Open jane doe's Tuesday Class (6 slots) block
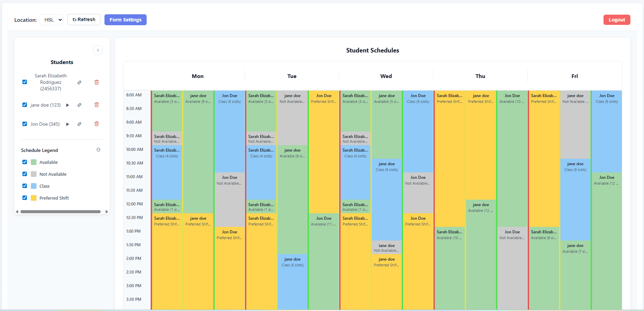 [293, 282]
